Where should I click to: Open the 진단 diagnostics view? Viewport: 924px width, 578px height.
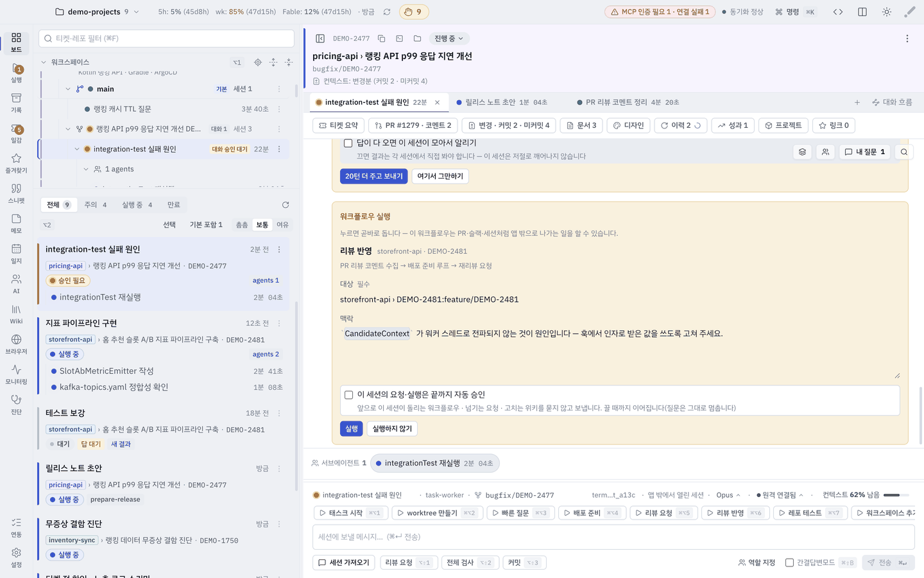click(x=16, y=405)
